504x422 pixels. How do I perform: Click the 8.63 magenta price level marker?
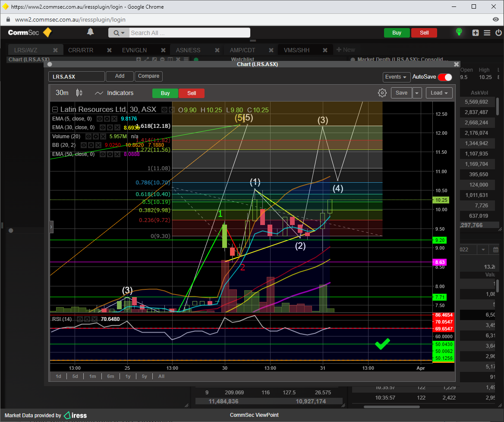point(440,262)
